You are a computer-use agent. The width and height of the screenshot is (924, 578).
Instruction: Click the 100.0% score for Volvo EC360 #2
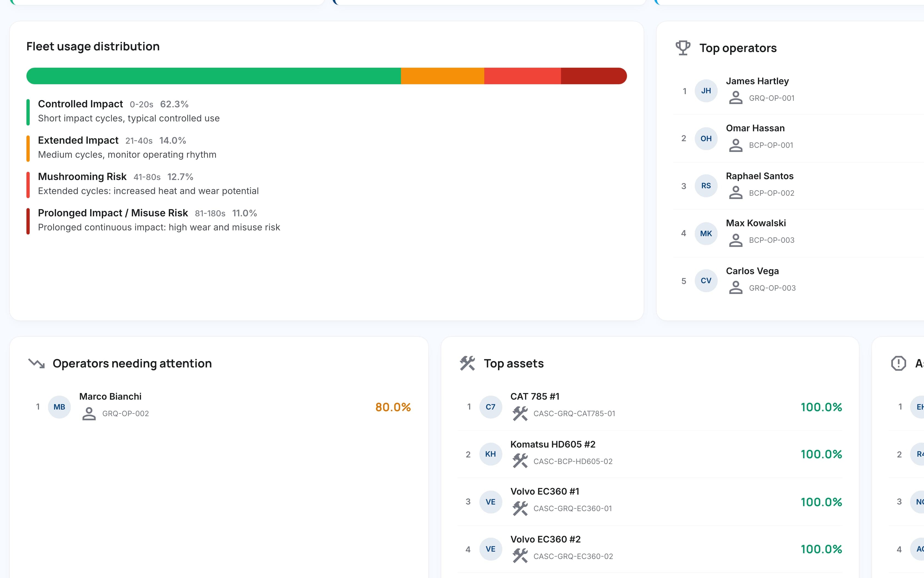coord(821,549)
